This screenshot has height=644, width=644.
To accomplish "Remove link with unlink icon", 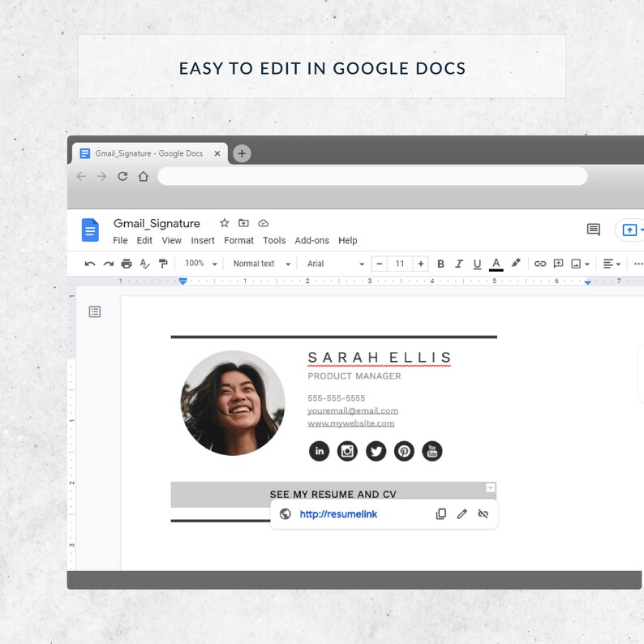I will click(x=483, y=514).
